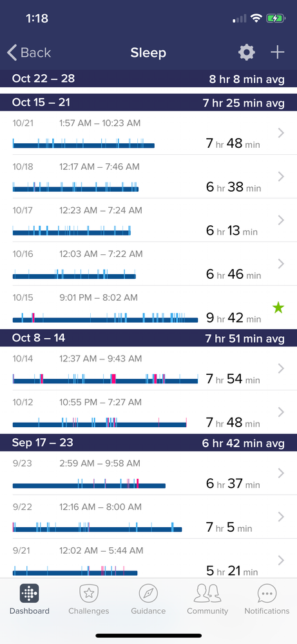The width and height of the screenshot is (297, 644).
Task: Tap the 10/15 sleep stages bar
Action: (105, 317)
